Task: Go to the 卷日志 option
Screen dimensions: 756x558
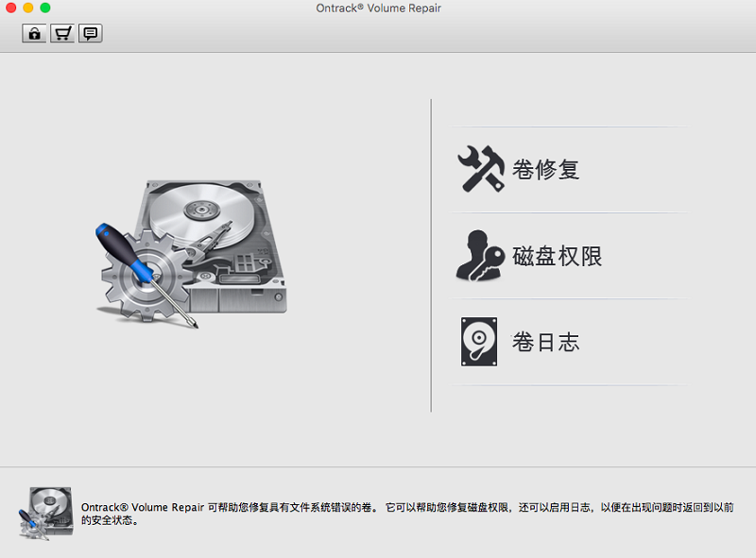Action: [545, 342]
